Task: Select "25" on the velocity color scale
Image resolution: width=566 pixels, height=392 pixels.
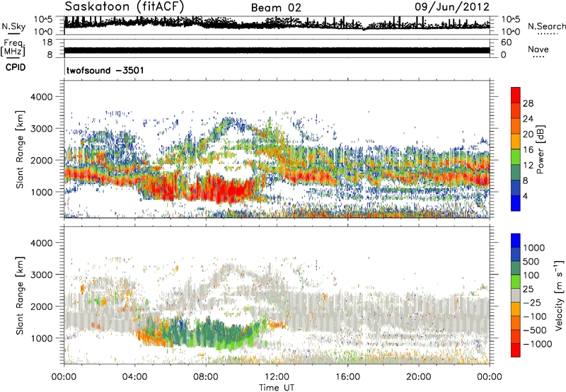Action: click(x=529, y=289)
